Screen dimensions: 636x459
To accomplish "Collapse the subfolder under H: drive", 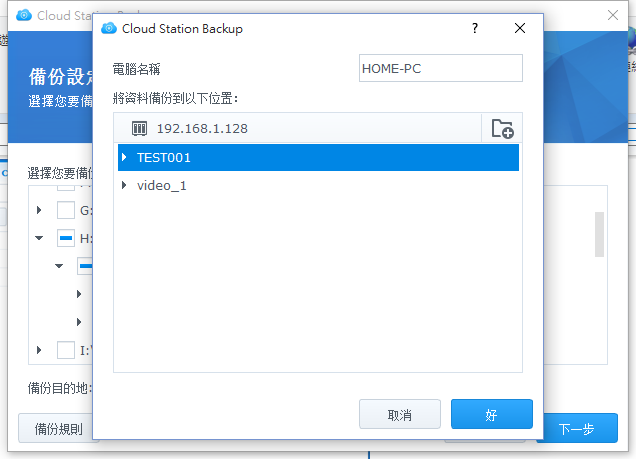I will pos(59,266).
